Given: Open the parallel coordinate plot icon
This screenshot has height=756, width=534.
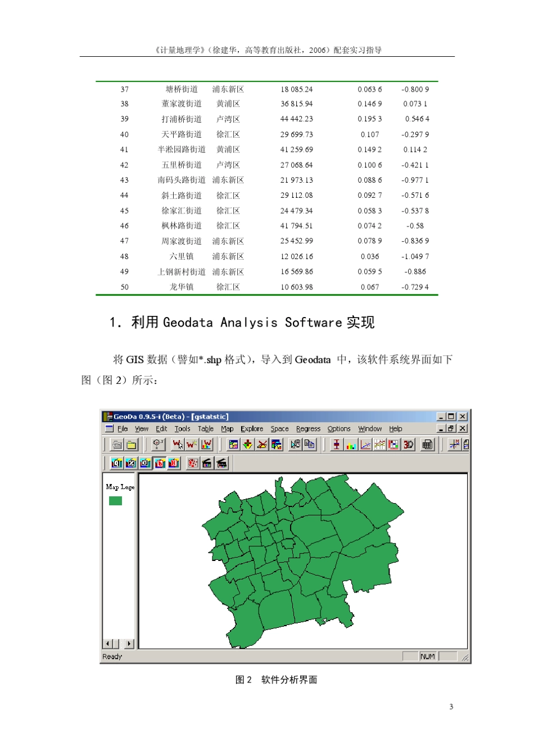Looking at the screenshot, I should 379,445.
